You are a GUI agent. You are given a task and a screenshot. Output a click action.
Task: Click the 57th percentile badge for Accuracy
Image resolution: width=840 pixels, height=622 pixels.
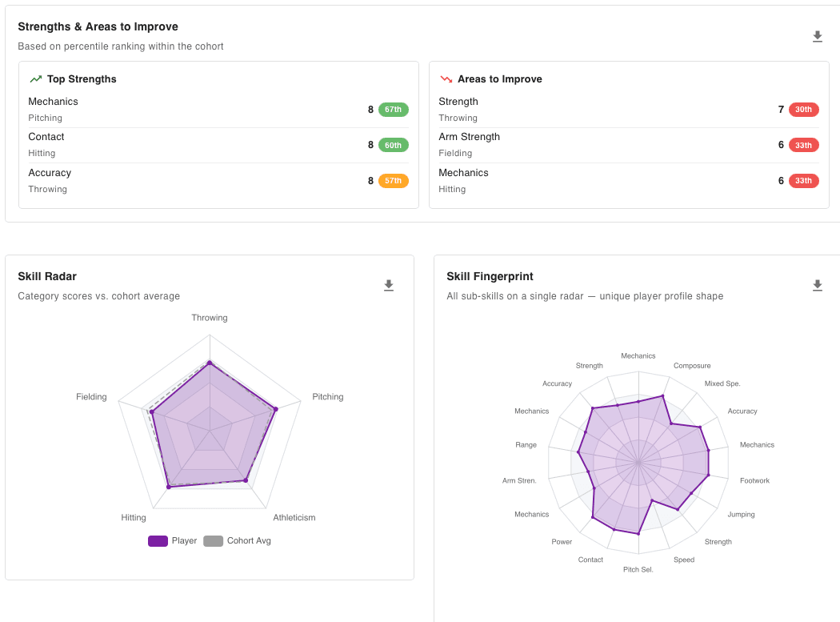pyautogui.click(x=392, y=180)
